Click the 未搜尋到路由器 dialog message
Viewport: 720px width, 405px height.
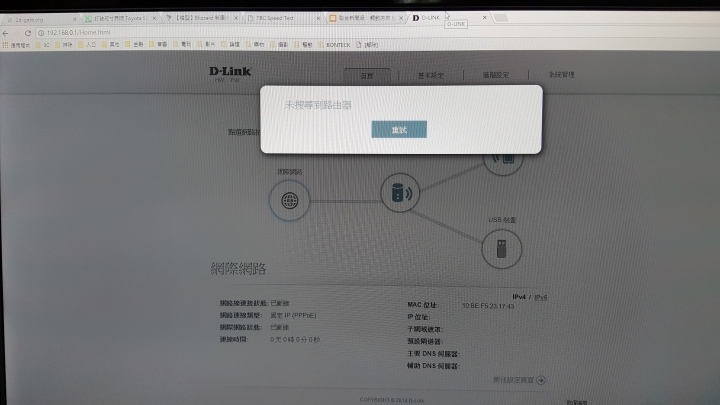(318, 105)
